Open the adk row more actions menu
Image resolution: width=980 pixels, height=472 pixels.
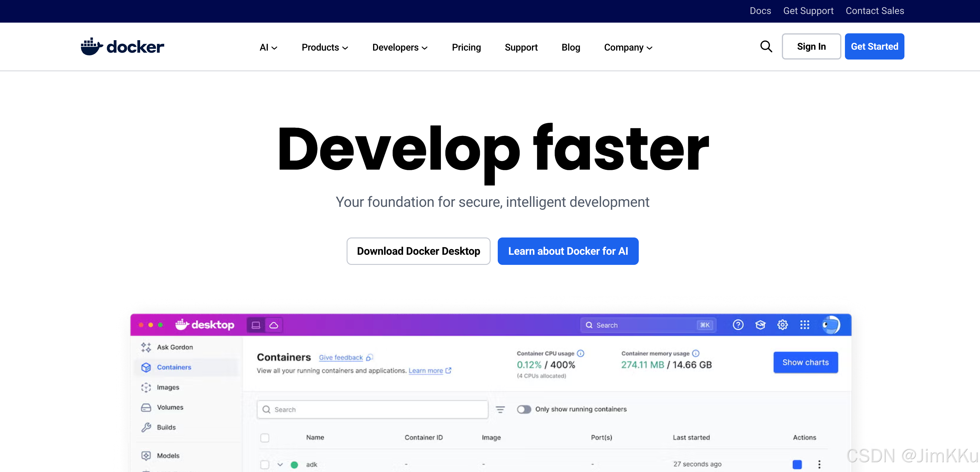tap(819, 464)
